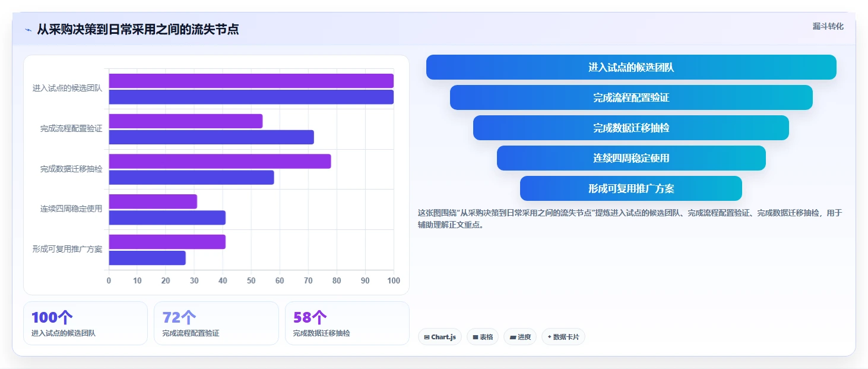Click x-axis tick label 0
Image resolution: width=868 pixels, height=369 pixels.
point(109,280)
